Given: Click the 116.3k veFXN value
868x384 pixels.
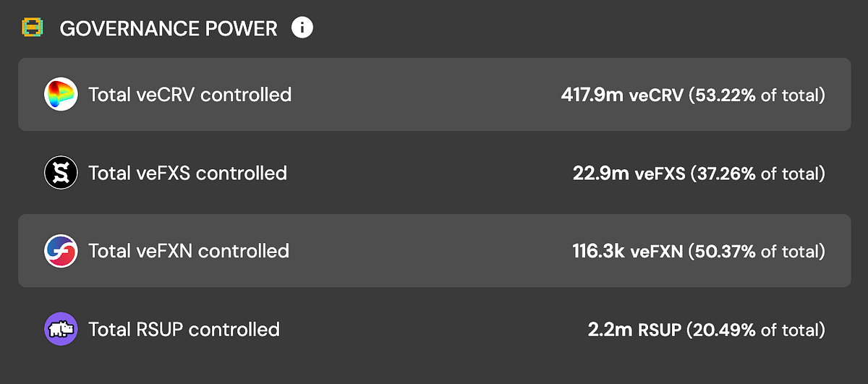Looking at the screenshot, I should [627, 252].
